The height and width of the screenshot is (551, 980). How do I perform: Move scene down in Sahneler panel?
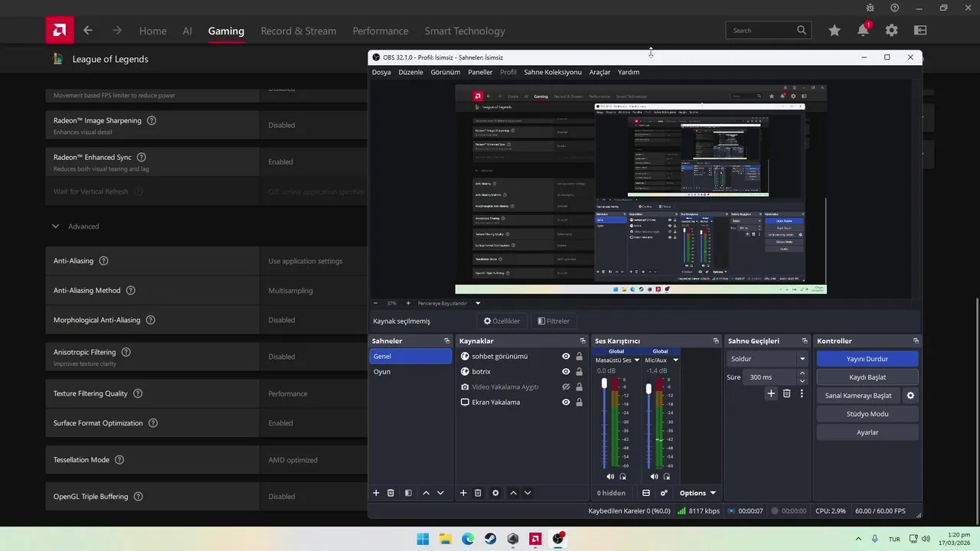[440, 493]
